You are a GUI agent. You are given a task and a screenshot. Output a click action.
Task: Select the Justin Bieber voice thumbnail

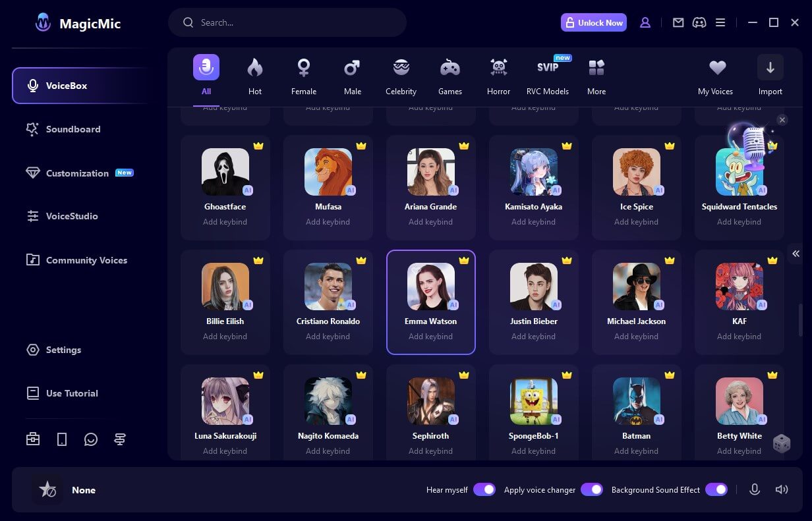pos(534,287)
